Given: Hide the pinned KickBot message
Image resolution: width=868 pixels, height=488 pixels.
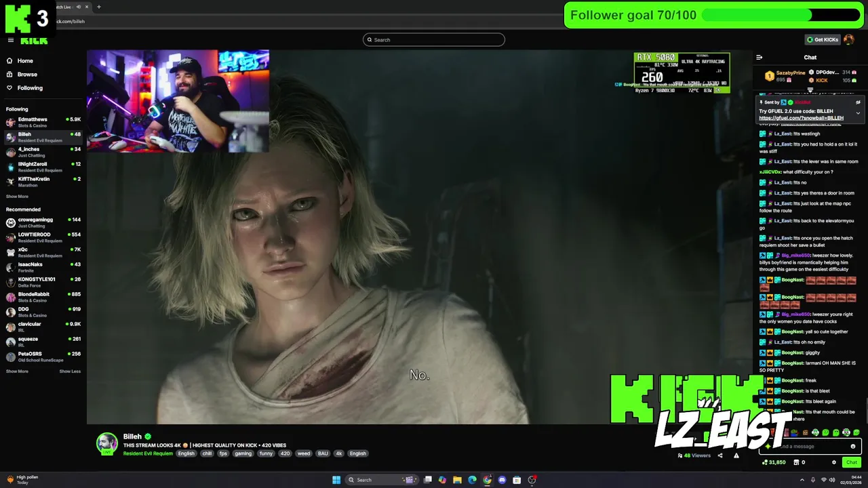Looking at the screenshot, I should tap(858, 102).
